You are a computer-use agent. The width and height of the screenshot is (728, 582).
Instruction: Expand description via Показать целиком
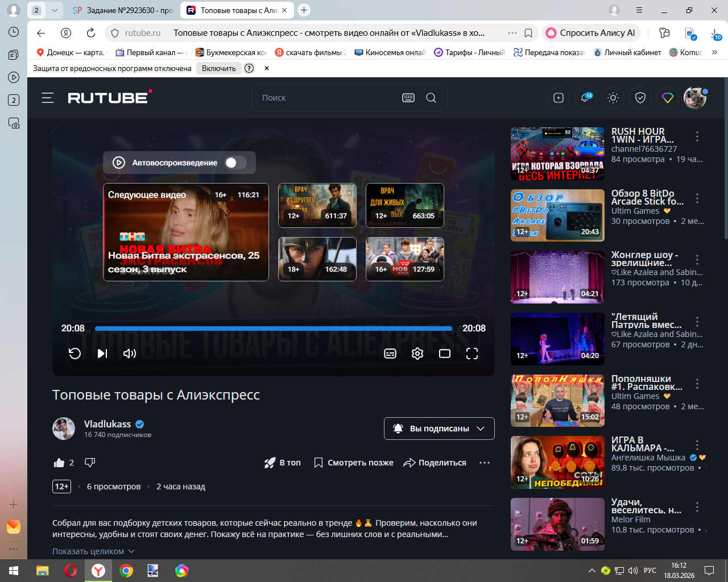coord(93,551)
